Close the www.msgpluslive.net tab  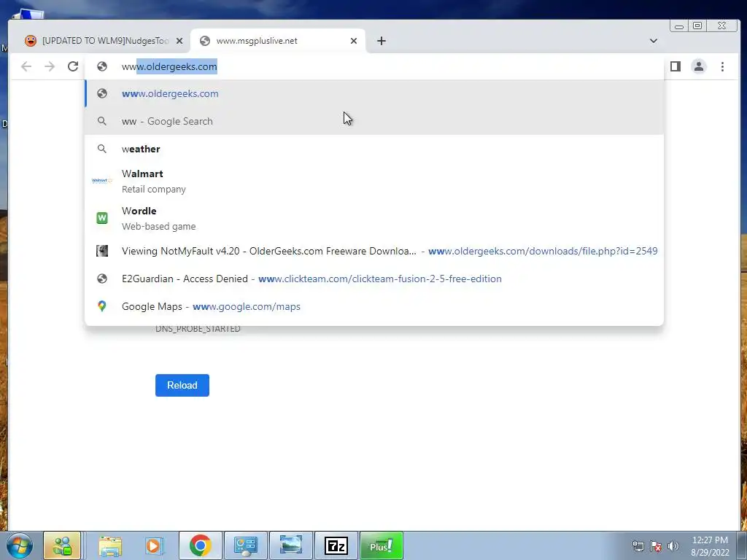pos(354,41)
